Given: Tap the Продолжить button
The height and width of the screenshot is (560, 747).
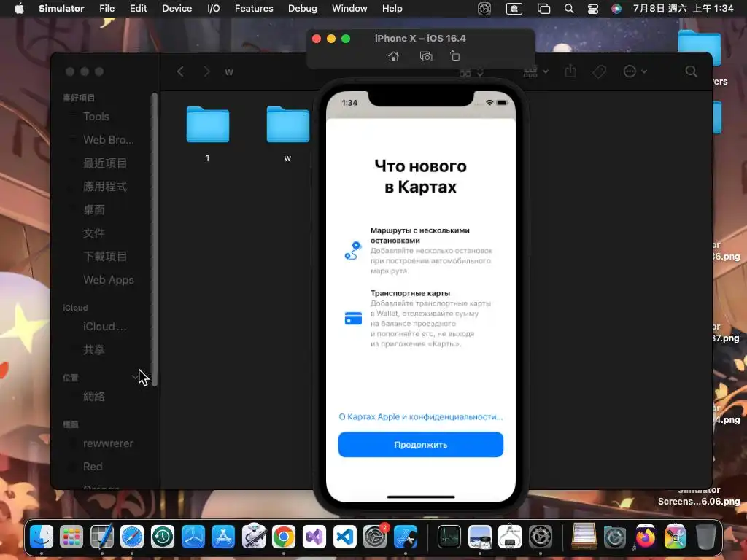Looking at the screenshot, I should tap(421, 444).
